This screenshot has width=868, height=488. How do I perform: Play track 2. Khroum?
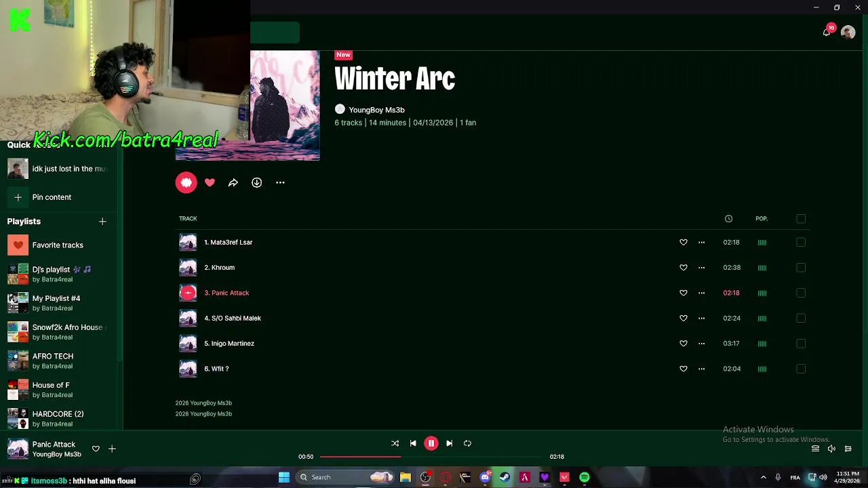click(x=219, y=267)
